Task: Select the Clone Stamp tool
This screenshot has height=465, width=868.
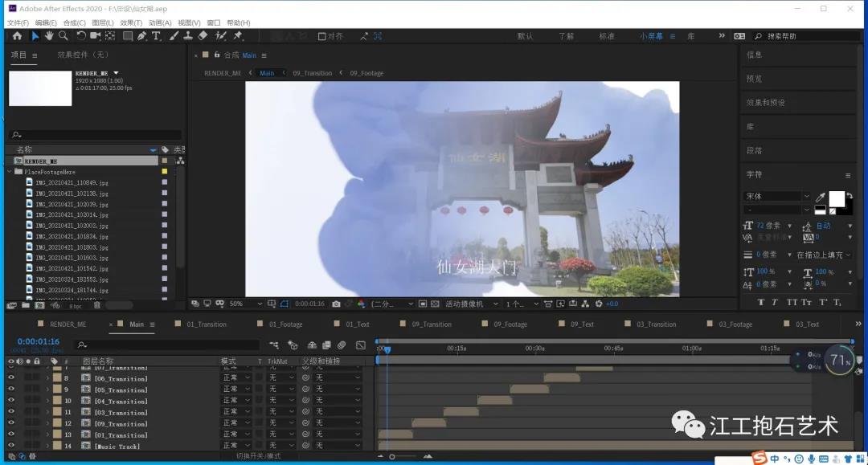Action: tap(188, 36)
